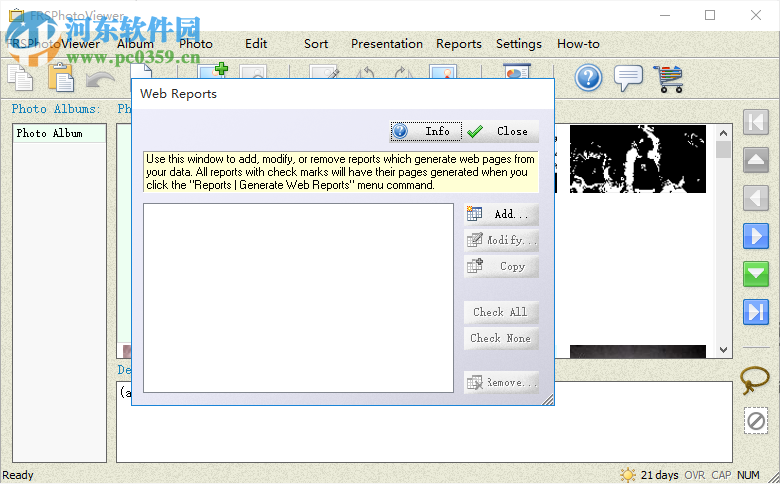Image resolution: width=780 pixels, height=484 pixels.
Task: Click 21 days trial status text
Action: pos(659,475)
